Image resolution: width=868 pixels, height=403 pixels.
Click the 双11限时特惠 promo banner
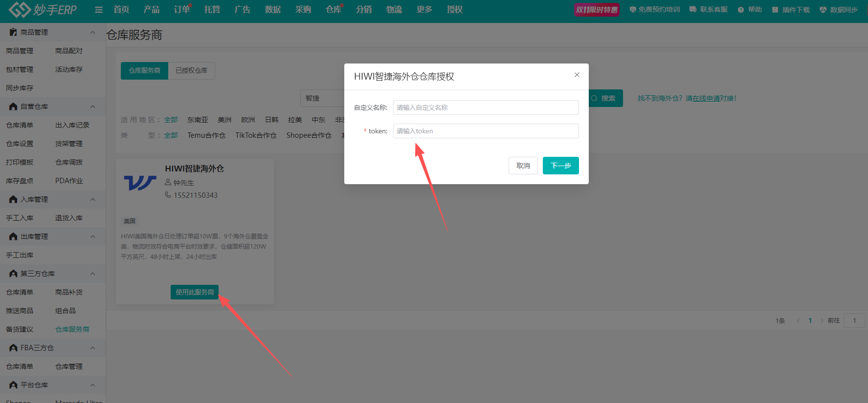coord(597,10)
